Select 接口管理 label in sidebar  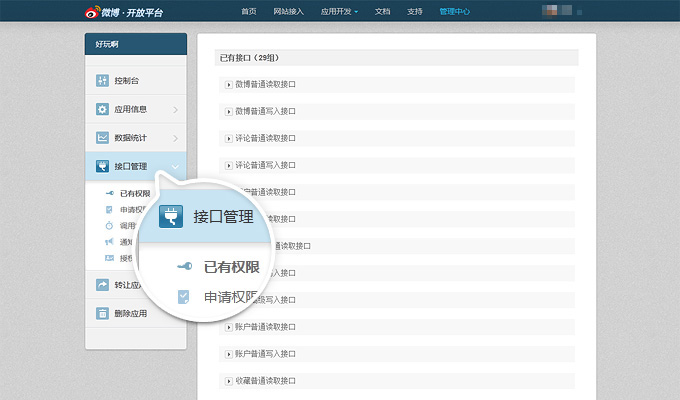pyautogui.click(x=131, y=166)
